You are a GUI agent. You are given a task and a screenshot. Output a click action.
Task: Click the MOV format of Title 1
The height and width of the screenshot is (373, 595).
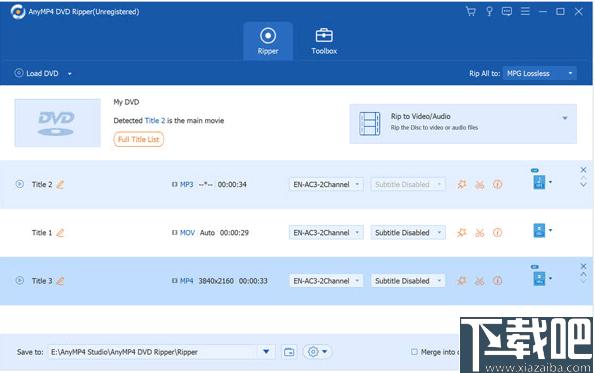point(187,233)
